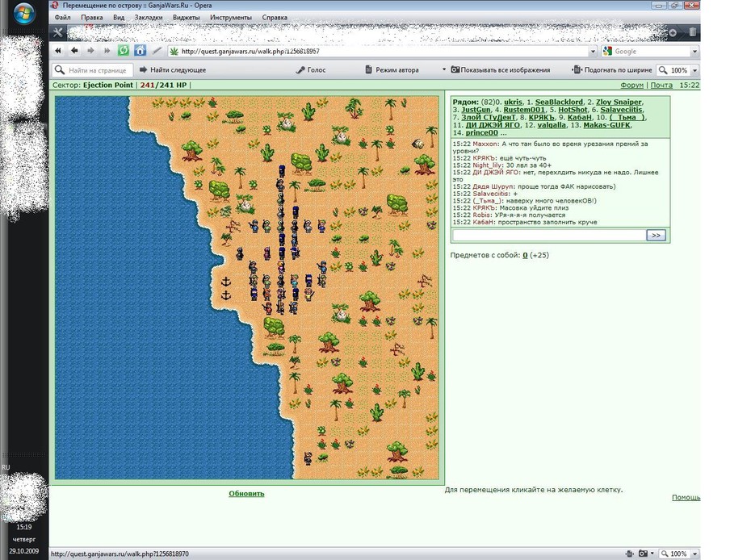This screenshot has width=751, height=560.
Task: Open the Правка menu
Action: pyautogui.click(x=91, y=17)
